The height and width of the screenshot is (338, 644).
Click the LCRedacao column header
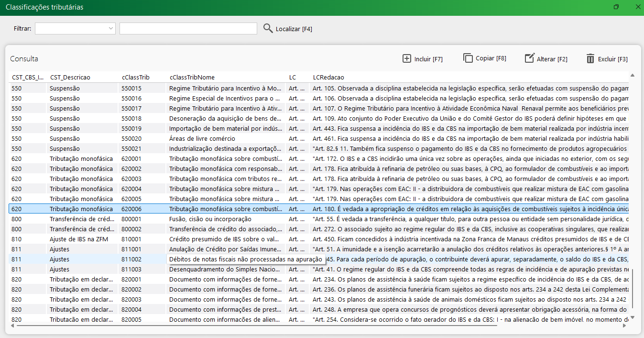click(328, 77)
